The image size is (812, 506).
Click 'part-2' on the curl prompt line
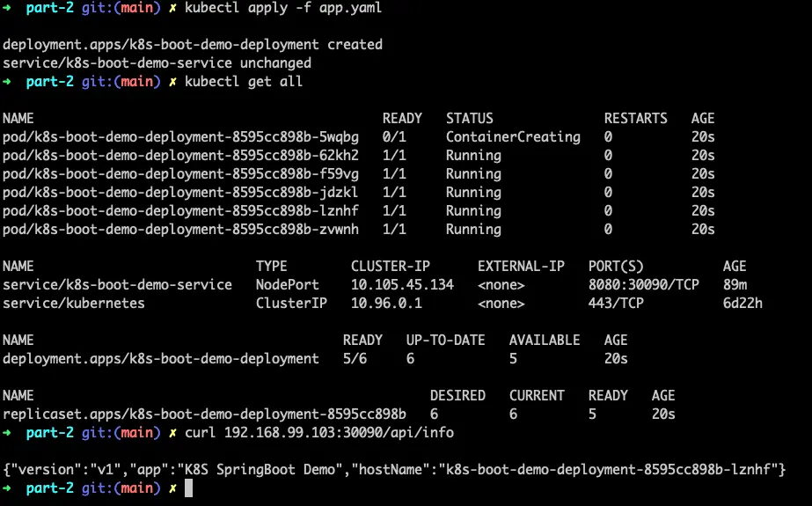click(50, 433)
